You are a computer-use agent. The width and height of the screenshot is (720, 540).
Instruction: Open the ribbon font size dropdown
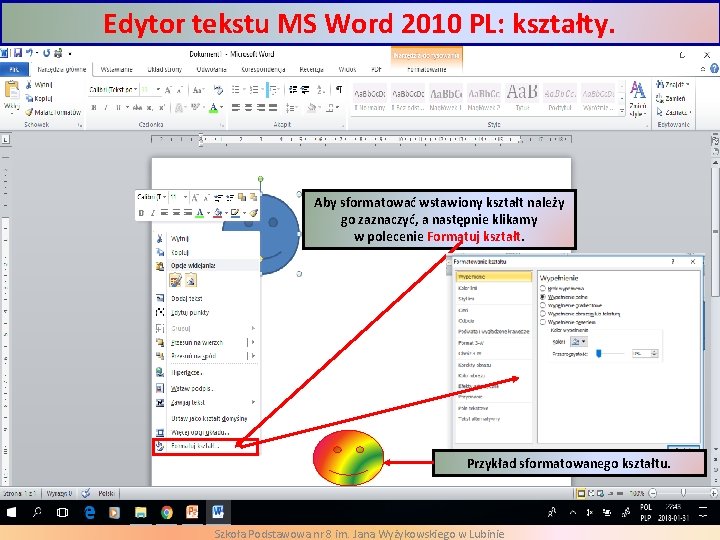[x=158, y=90]
